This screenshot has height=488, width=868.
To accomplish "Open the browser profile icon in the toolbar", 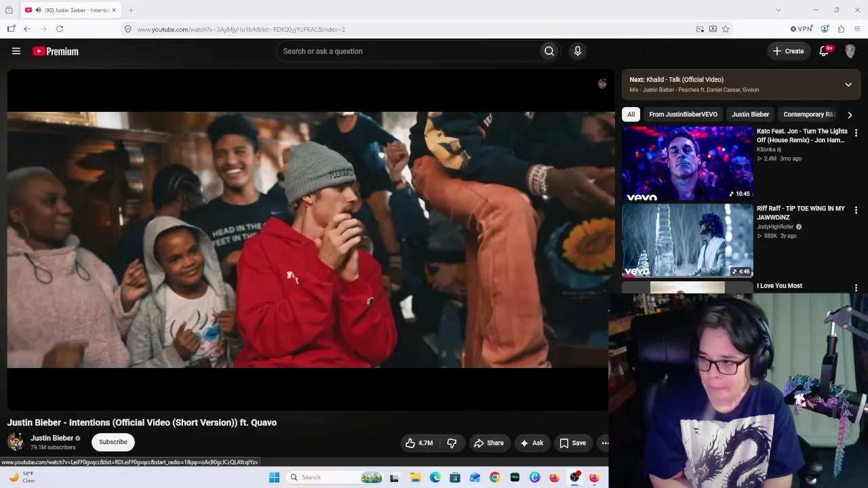I will click(825, 29).
